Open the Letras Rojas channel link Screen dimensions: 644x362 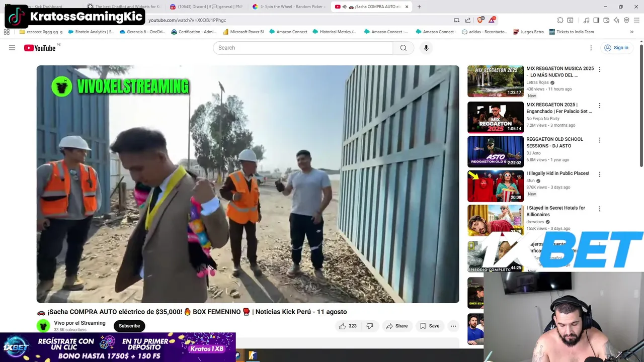537,82
